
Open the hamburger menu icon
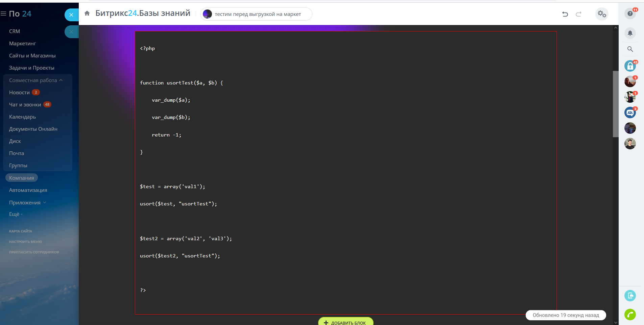coord(3,14)
